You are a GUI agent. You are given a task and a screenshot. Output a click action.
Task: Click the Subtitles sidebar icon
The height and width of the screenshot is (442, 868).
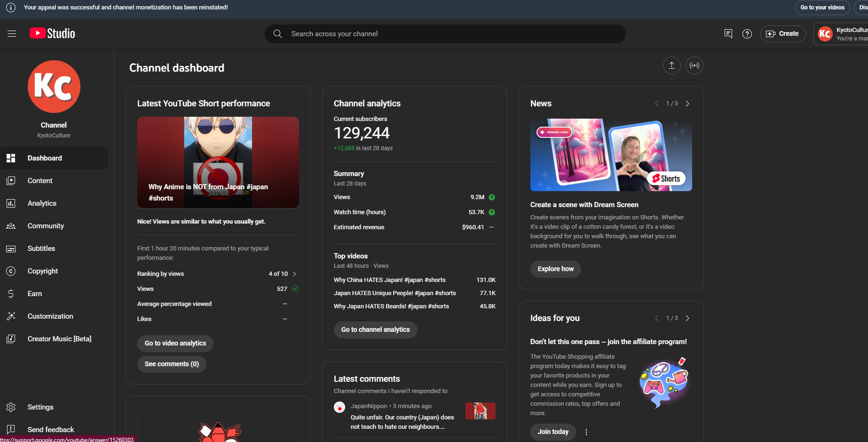(11, 249)
